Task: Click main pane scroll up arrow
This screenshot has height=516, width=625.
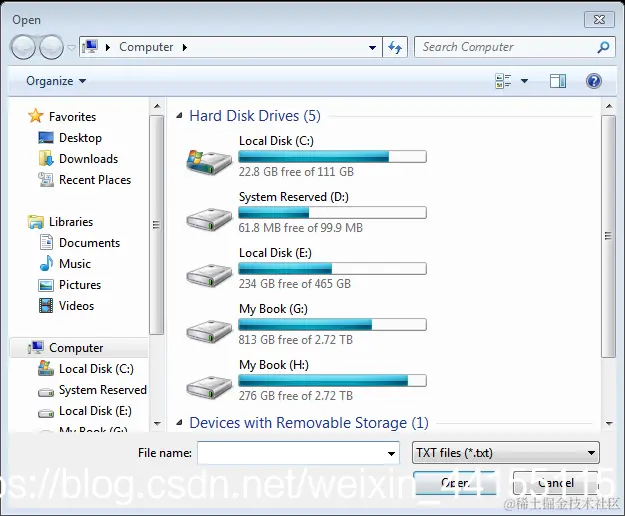Action: point(609,106)
